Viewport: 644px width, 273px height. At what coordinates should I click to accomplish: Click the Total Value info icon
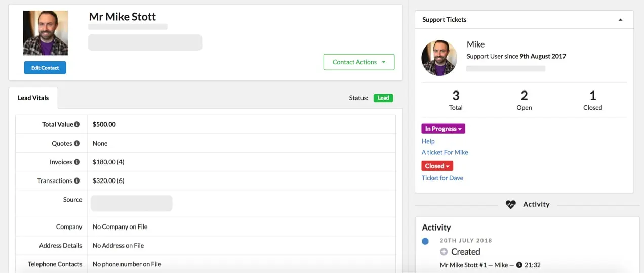coord(77,124)
